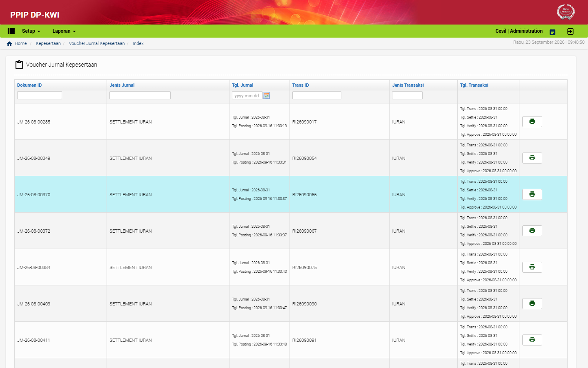Print voucher JM-26-08-00370

point(532,194)
